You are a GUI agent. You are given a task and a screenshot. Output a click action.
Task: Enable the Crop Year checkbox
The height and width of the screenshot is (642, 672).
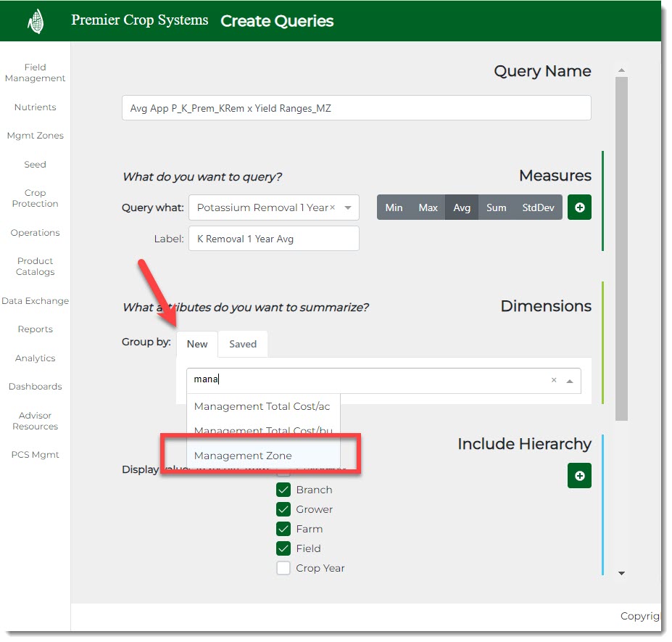(283, 568)
